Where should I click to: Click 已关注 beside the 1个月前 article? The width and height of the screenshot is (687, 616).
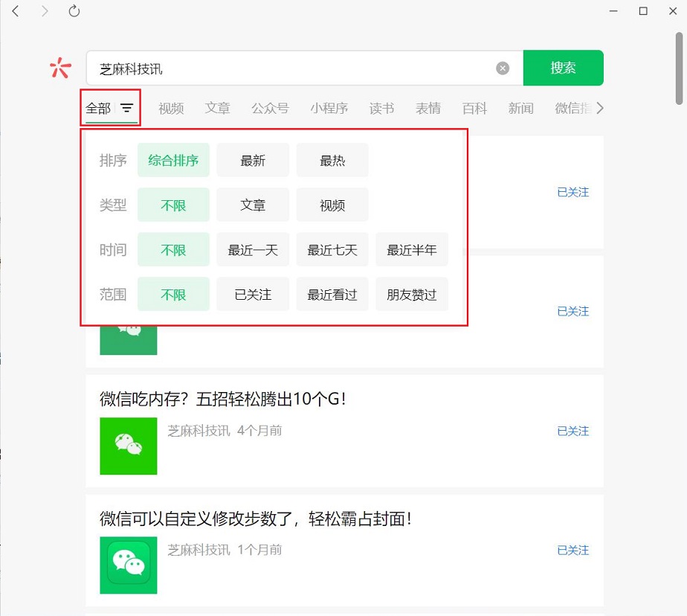[x=572, y=551]
